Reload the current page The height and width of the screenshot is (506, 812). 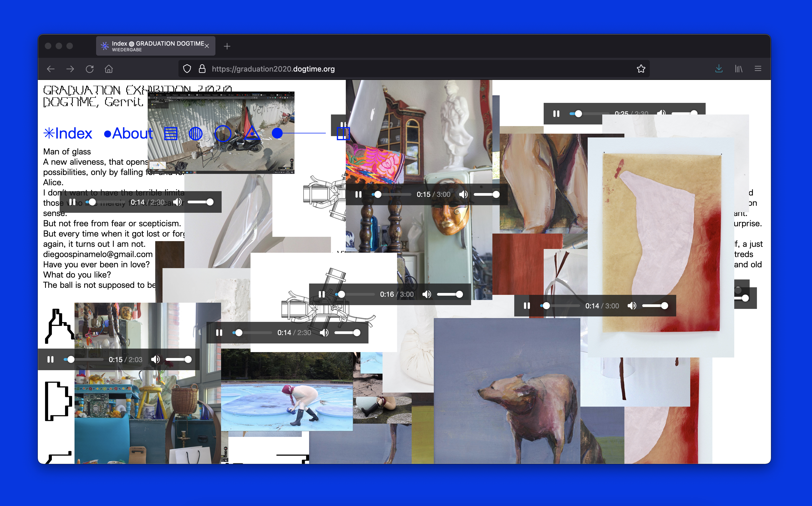pos(89,69)
